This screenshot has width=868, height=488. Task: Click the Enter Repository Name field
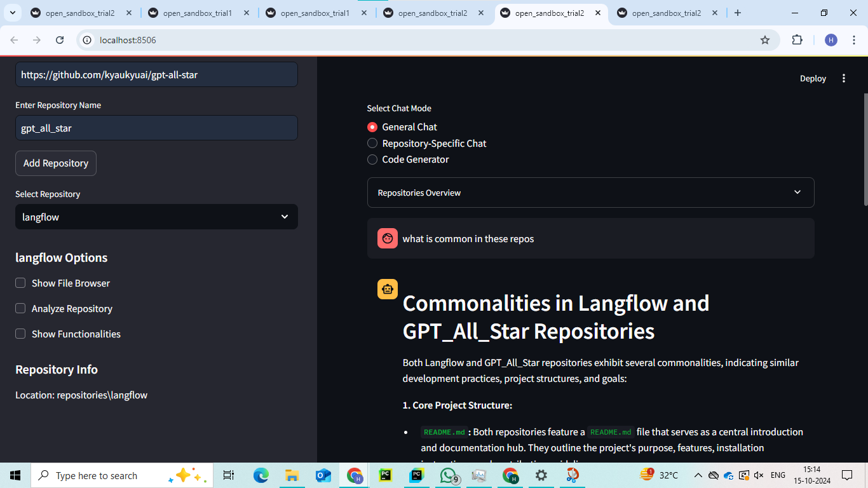(x=156, y=128)
